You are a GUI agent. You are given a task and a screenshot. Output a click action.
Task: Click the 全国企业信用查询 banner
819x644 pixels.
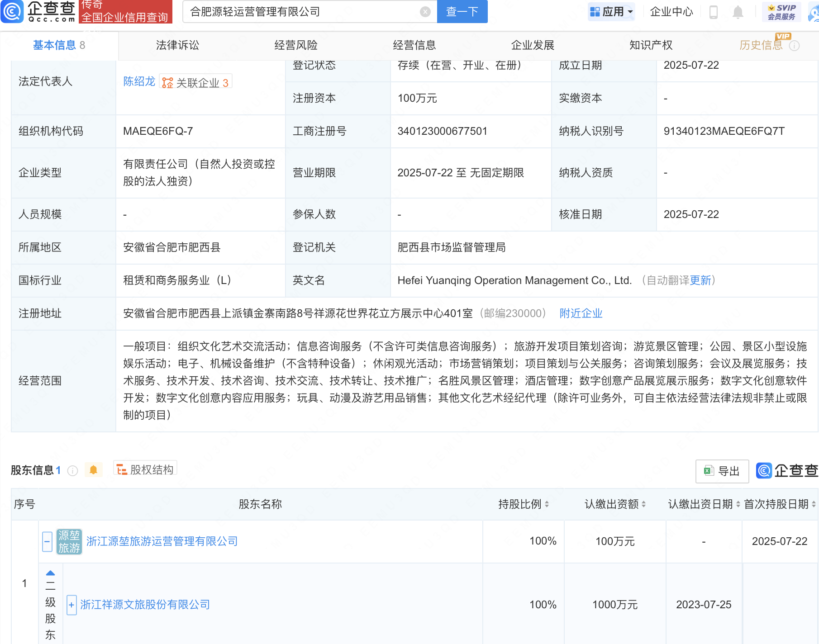125,17
